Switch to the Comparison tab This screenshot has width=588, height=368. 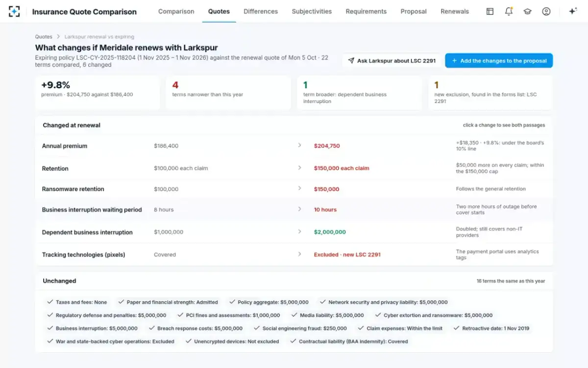[x=176, y=11]
